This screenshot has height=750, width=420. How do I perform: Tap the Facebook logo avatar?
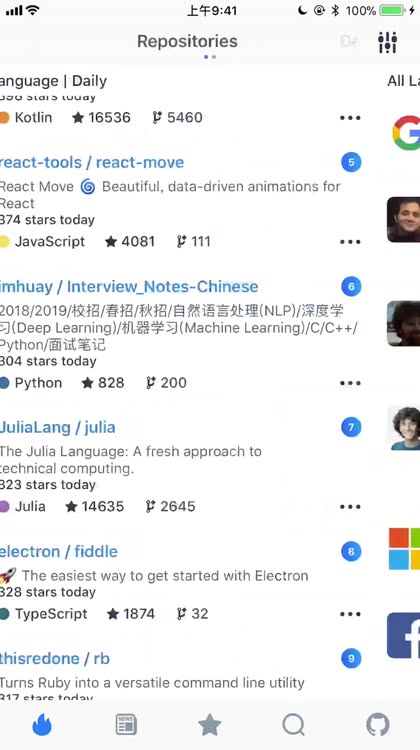pos(403,635)
